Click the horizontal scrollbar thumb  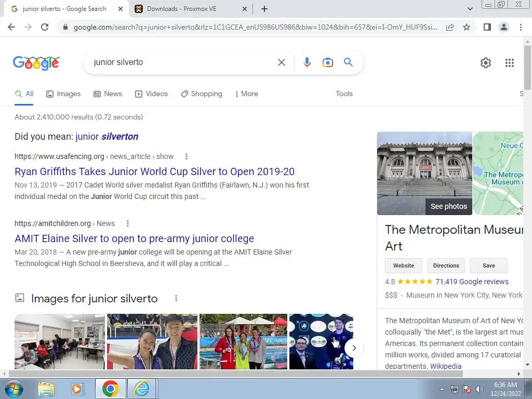pyautogui.click(x=236, y=374)
